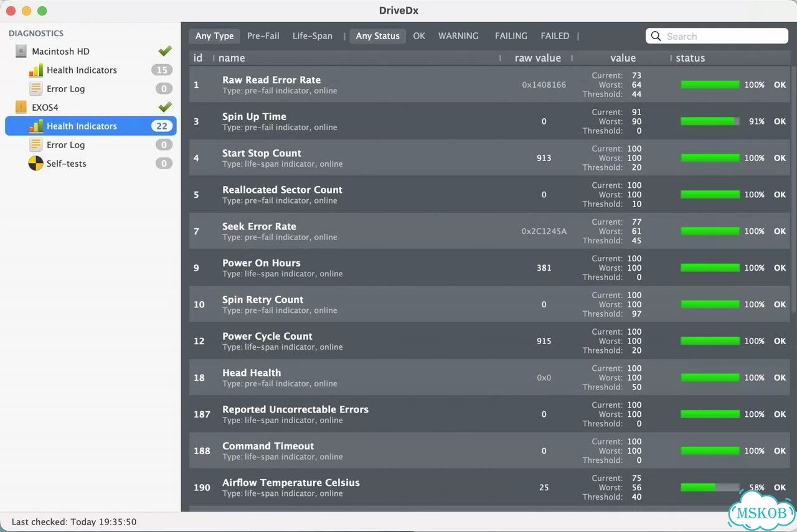The image size is (797, 532).
Task: Click the green checkmark beside EXOS4
Action: tap(165, 107)
